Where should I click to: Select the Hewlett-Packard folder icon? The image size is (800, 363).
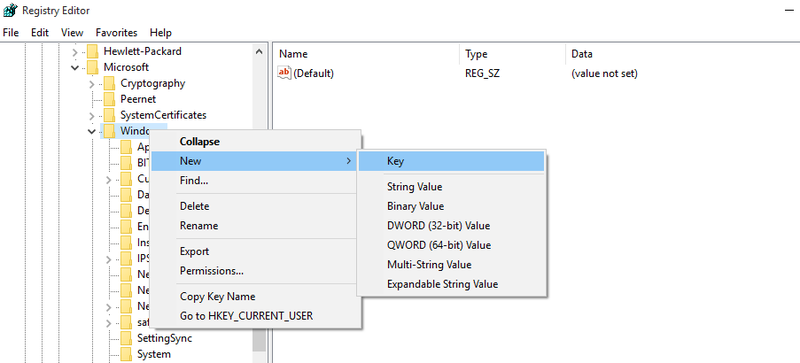(92, 52)
